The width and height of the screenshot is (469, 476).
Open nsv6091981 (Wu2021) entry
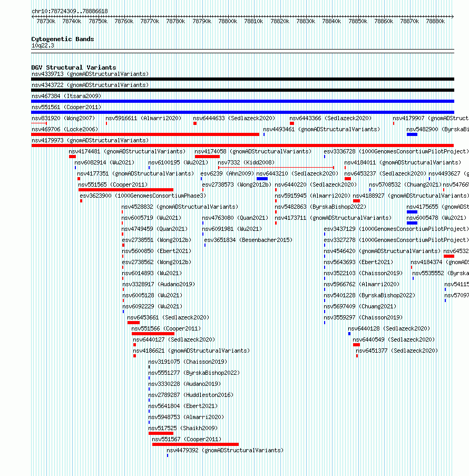point(232,229)
